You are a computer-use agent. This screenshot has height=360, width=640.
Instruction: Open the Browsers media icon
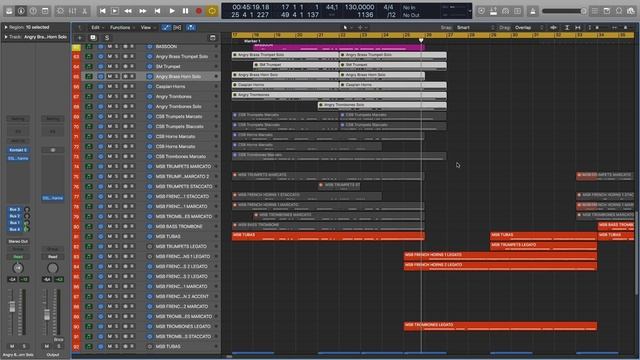[x=631, y=11]
